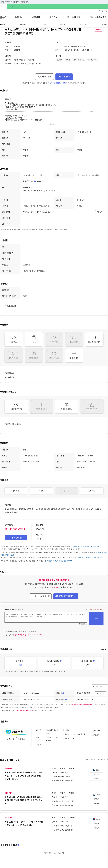Click 새창보기 for the 생산팀 job
The height and width of the screenshot is (868, 108).
[97, 803]
